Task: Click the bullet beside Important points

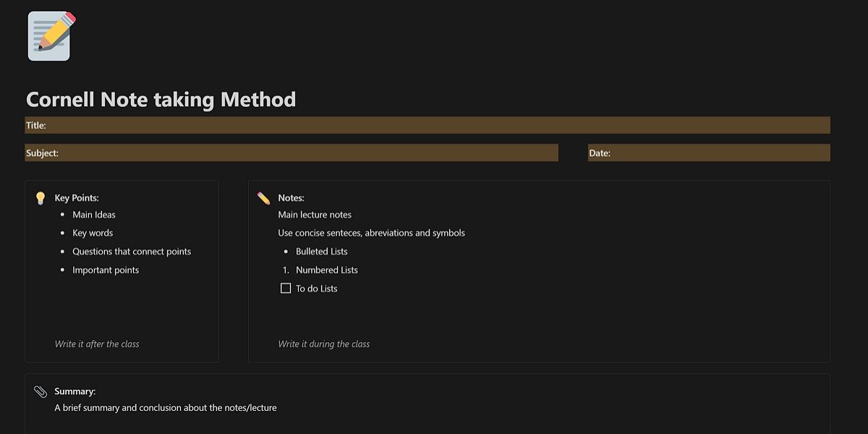Action: [61, 270]
